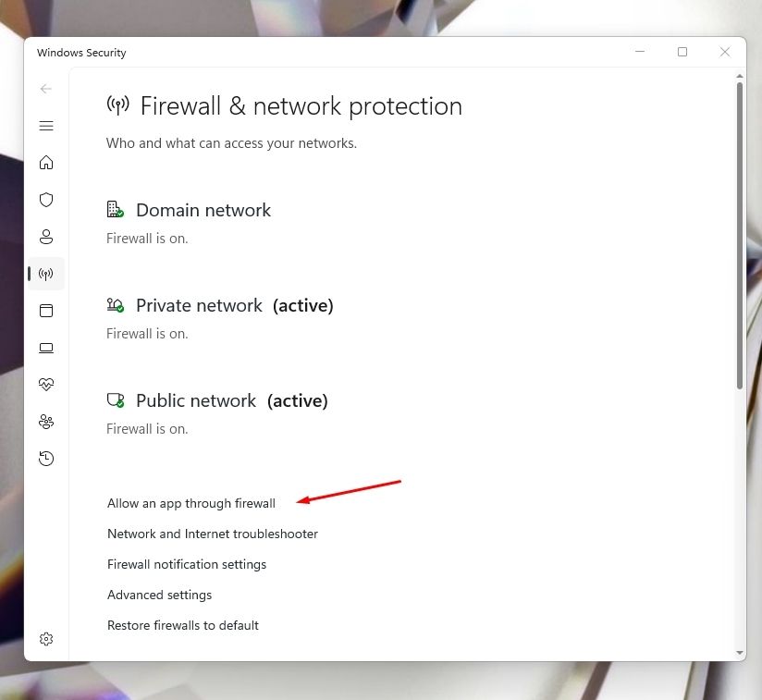Expand the navigation pane with hamburger menu
762x700 pixels.
pyautogui.click(x=46, y=126)
